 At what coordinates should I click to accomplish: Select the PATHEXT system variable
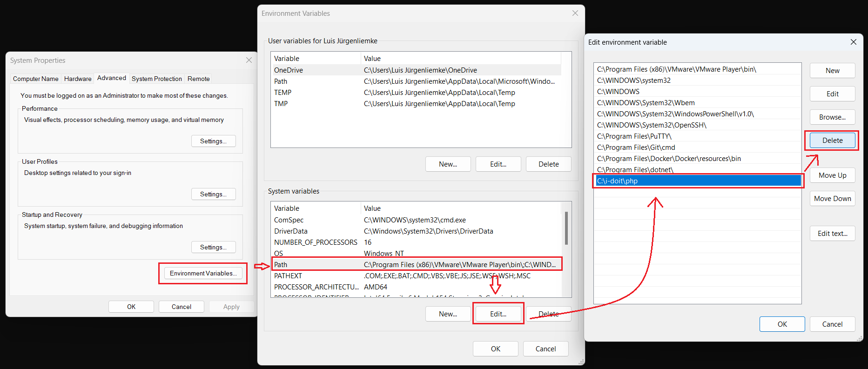point(416,275)
